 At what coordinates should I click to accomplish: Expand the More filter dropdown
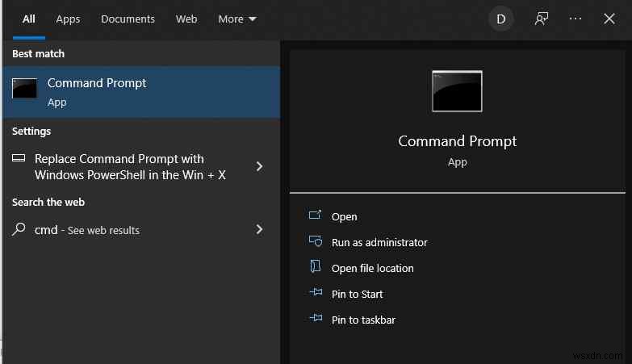pyautogui.click(x=236, y=19)
